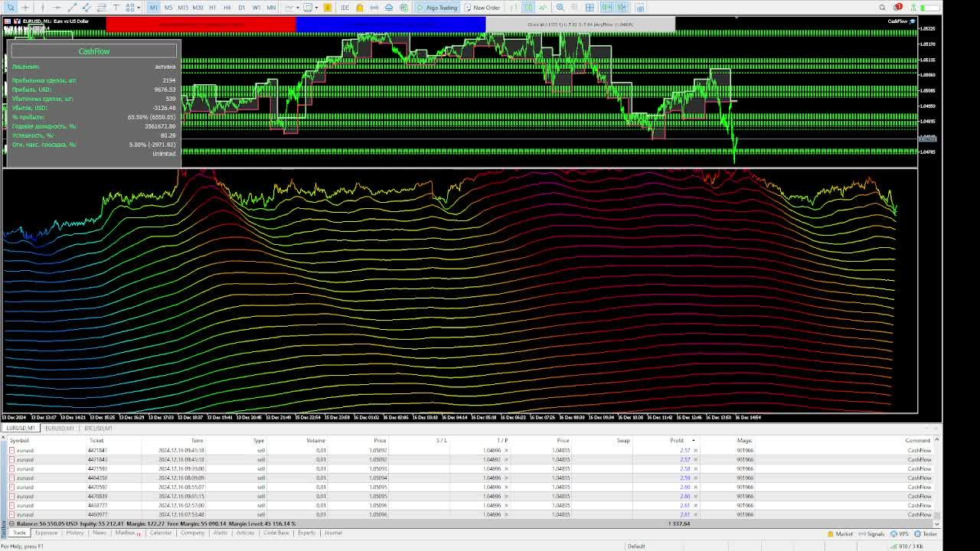This screenshot has height=551, width=980.
Task: Select the crosshair tool
Action: (x=25, y=8)
